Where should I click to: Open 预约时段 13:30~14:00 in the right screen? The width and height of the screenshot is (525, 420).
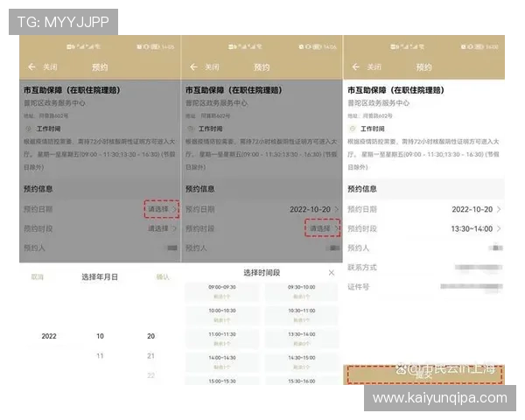click(476, 229)
